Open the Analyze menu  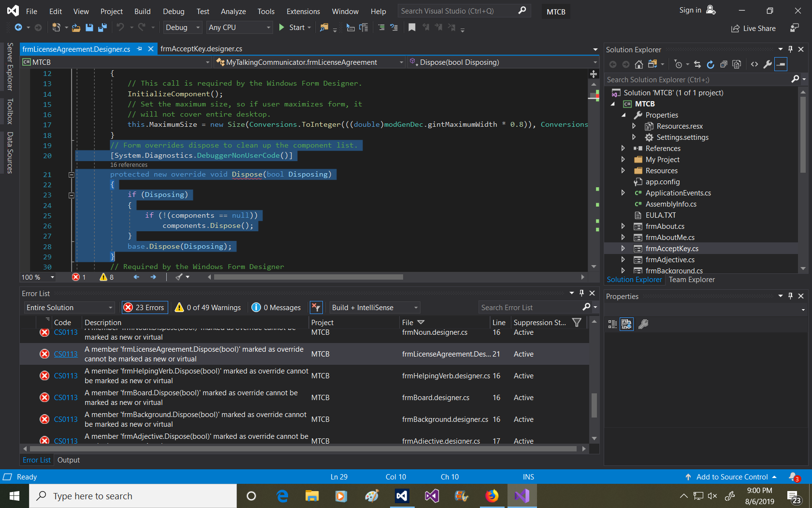233,11
